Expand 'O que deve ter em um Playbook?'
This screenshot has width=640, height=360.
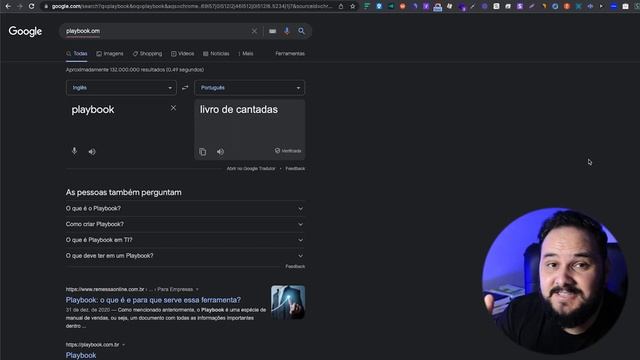pyautogui.click(x=185, y=256)
